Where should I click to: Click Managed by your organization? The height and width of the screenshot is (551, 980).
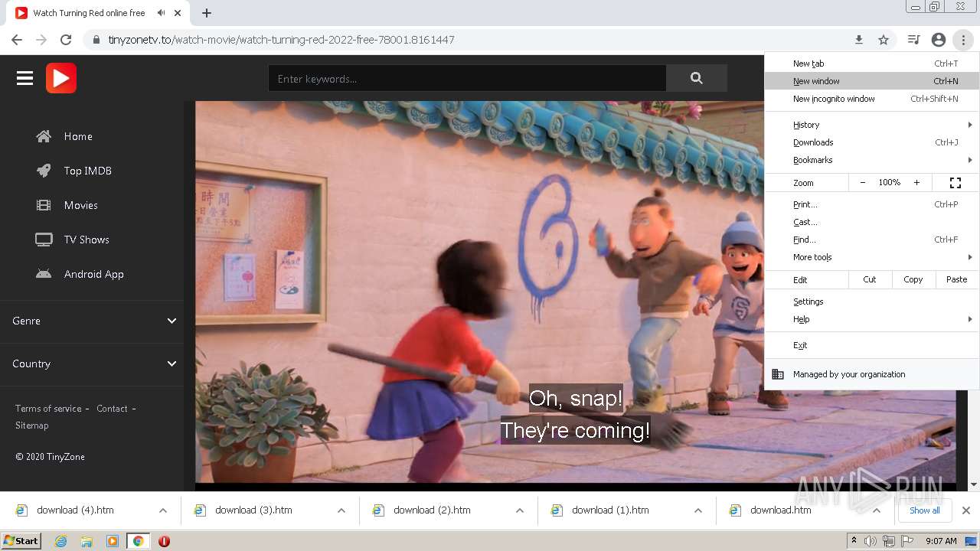tap(871, 374)
